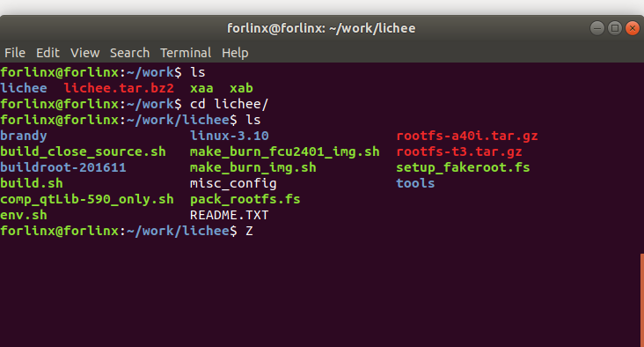644x347 pixels.
Task: Click build_close_source.sh in the listing
Action: pyautogui.click(x=83, y=151)
